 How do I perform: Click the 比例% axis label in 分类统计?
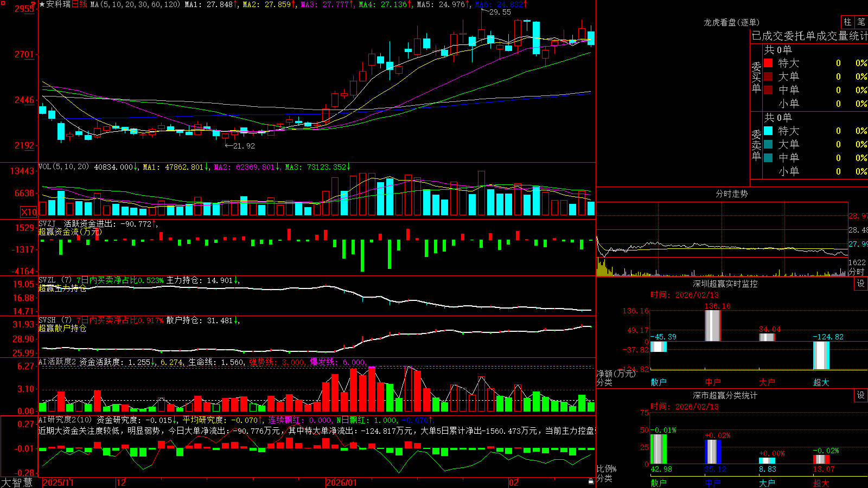point(607,468)
